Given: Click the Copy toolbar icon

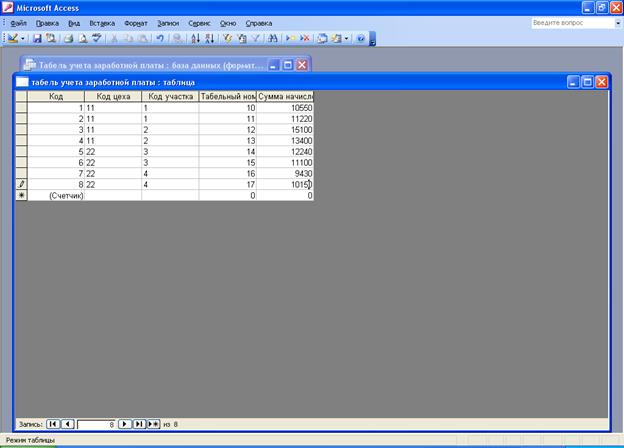Looking at the screenshot, I should point(129,38).
